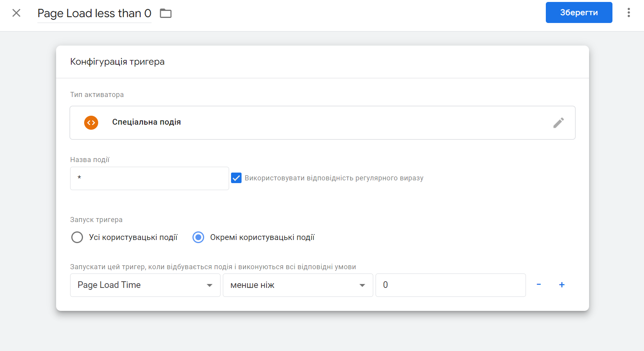Click the <> code symbol in the trigger card
The image size is (644, 351).
pyautogui.click(x=91, y=122)
